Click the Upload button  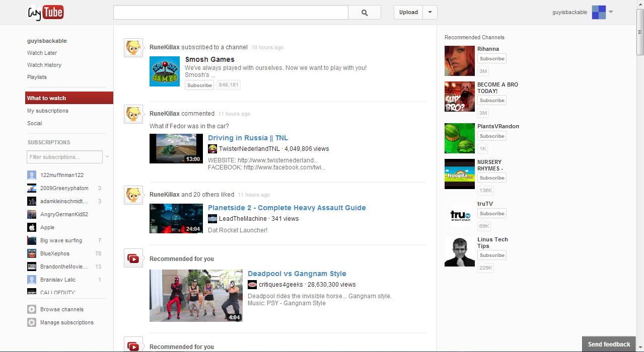click(408, 13)
